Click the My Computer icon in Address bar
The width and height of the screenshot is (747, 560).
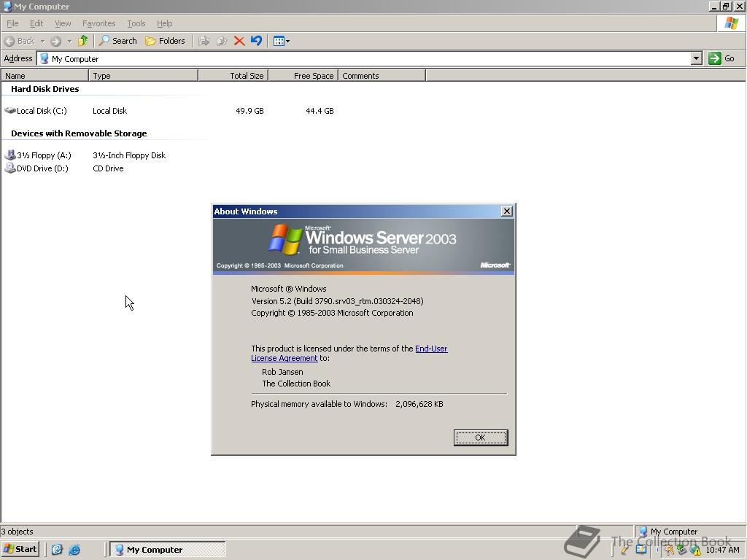[x=44, y=58]
